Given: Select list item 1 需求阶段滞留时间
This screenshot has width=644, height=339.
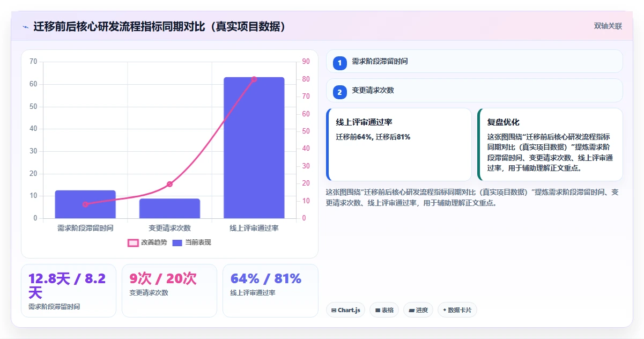Looking at the screenshot, I should point(475,61).
